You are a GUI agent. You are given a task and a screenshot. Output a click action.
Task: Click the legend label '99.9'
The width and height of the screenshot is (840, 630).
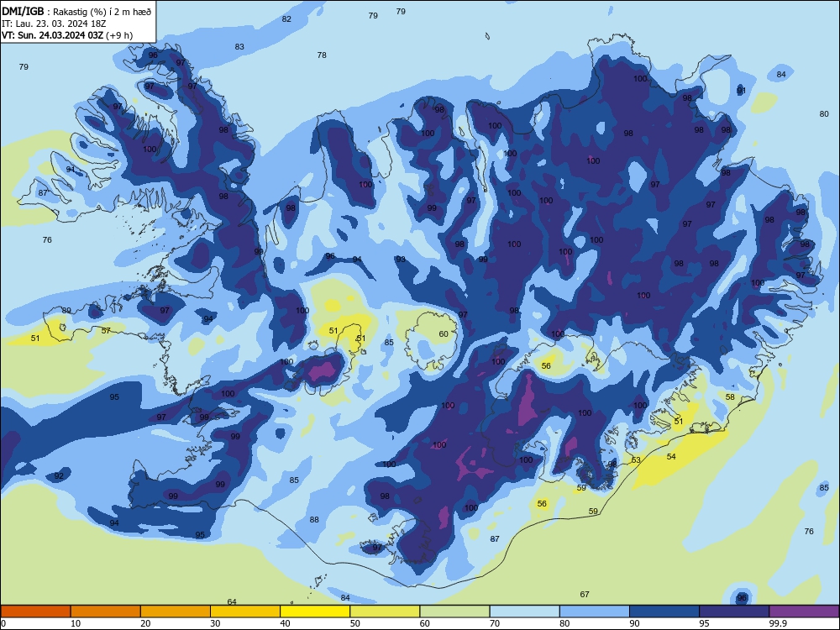[x=778, y=623]
